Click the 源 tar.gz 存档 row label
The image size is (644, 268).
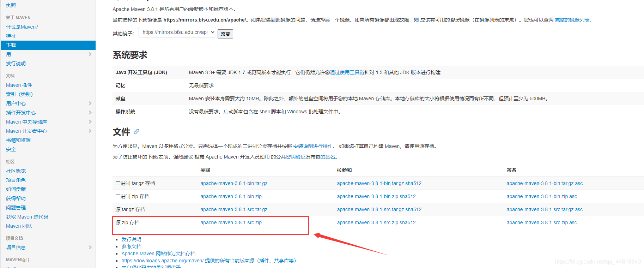click(x=130, y=209)
